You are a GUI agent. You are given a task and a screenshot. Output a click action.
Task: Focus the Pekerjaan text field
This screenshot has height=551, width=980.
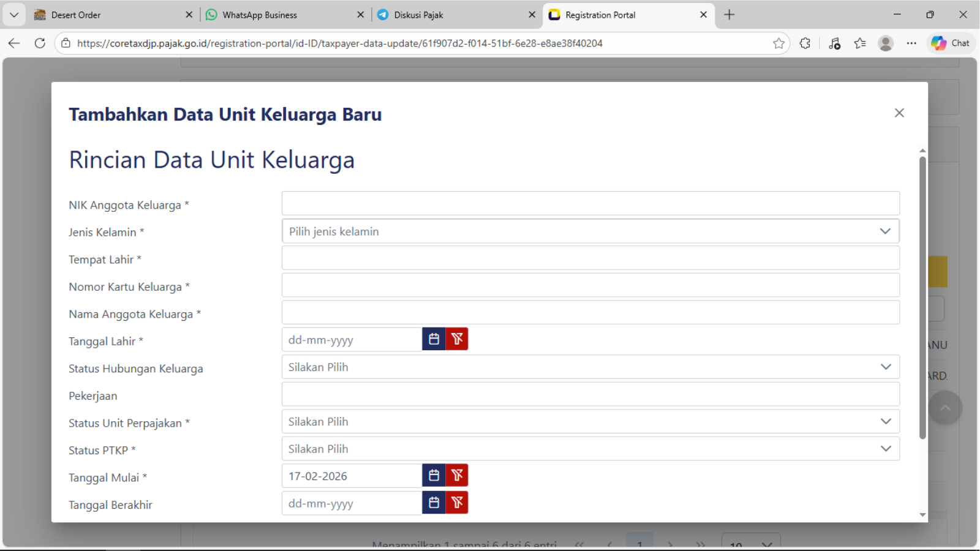click(x=590, y=394)
